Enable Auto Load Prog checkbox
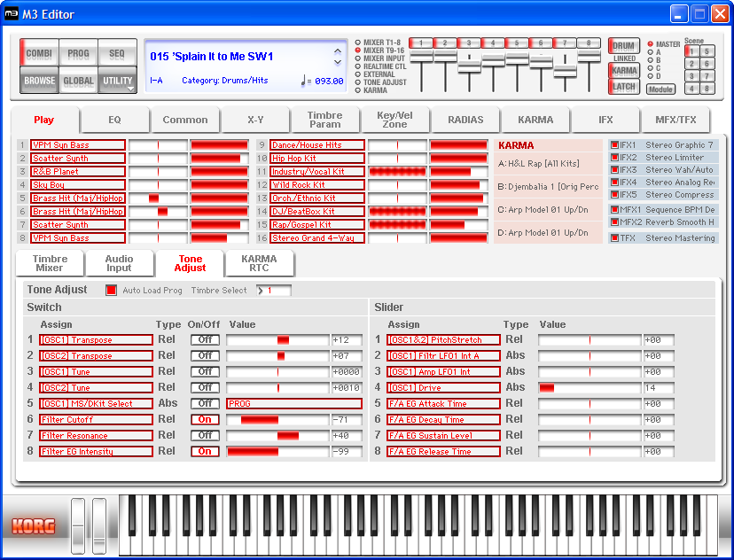 [x=111, y=290]
